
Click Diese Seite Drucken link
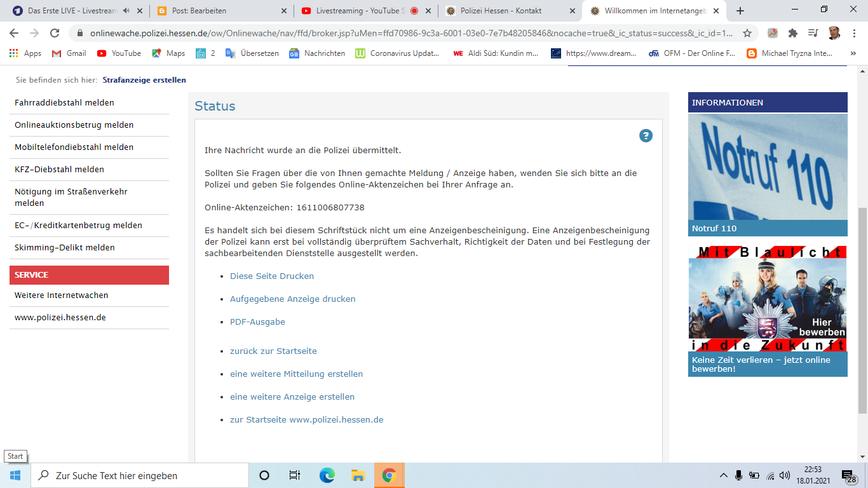[x=272, y=276]
